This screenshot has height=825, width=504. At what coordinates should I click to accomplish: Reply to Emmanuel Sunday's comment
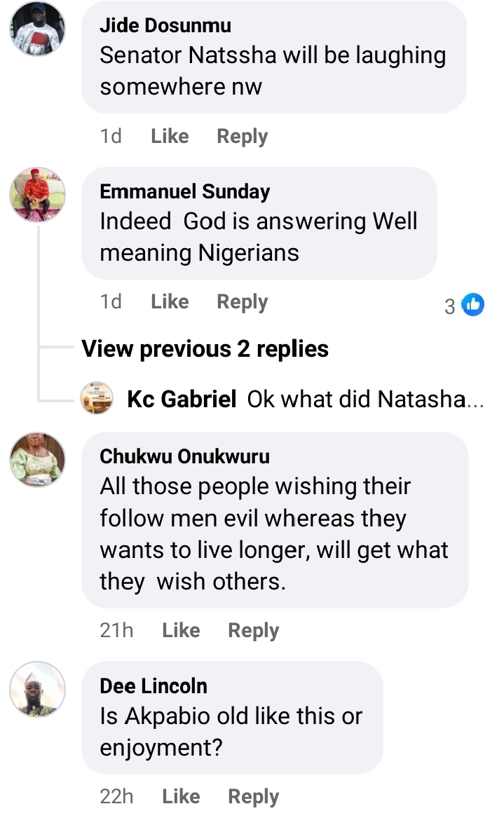pos(242,302)
